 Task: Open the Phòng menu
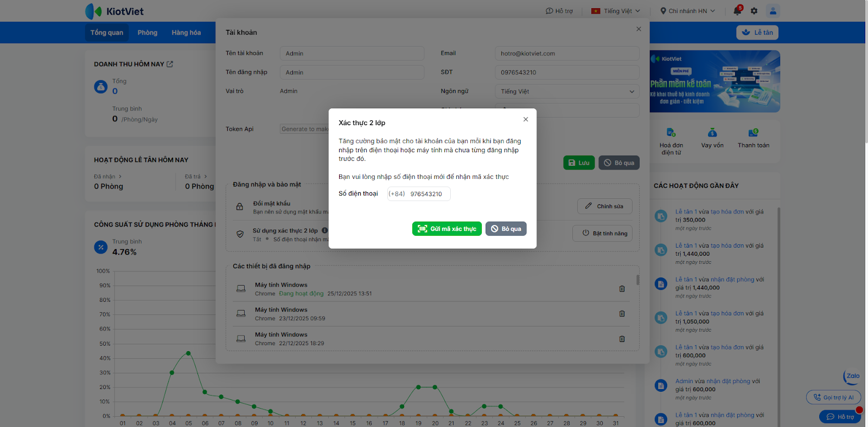pyautogui.click(x=148, y=33)
